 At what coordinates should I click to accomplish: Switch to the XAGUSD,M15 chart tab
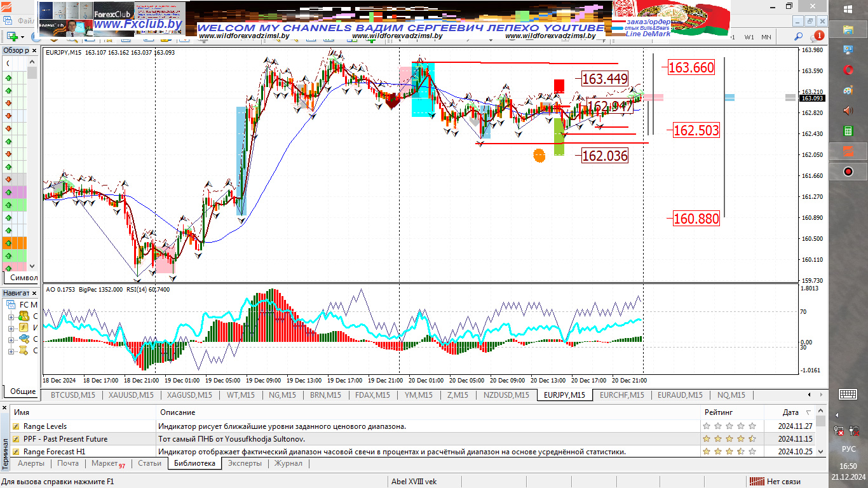click(x=189, y=395)
